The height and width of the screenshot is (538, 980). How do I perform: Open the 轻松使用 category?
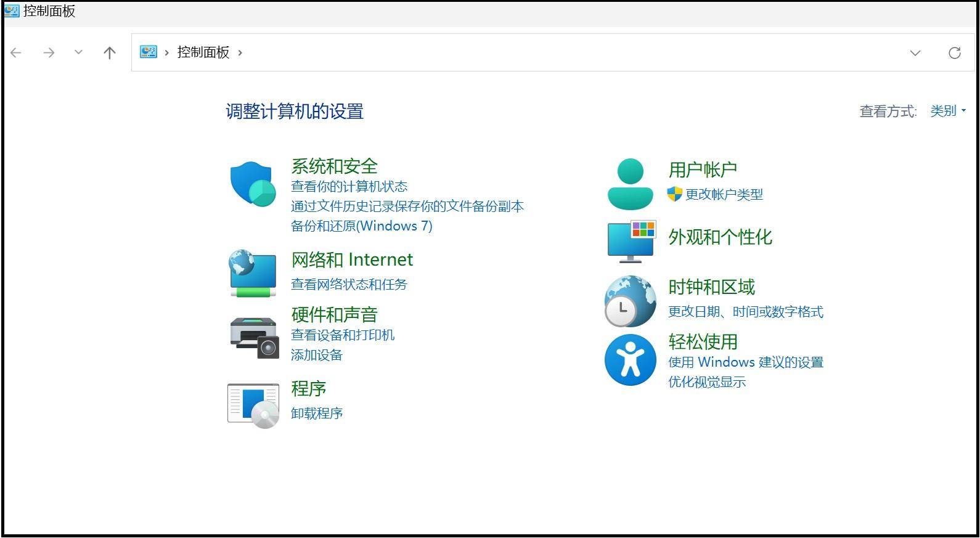(703, 341)
